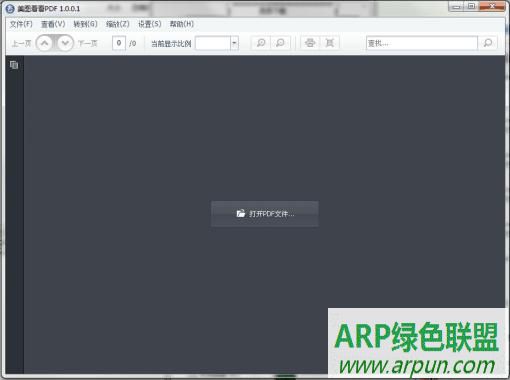This screenshot has width=510, height=380.
Task: Click the first magnifier zoom icon
Action: (261, 43)
